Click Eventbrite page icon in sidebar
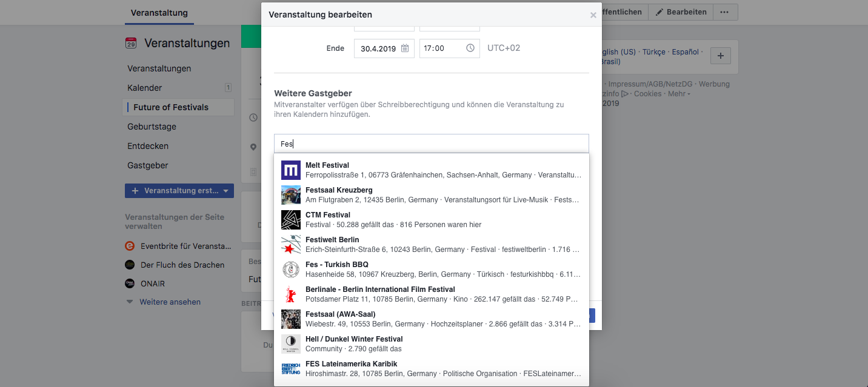The image size is (868, 387). (129, 246)
